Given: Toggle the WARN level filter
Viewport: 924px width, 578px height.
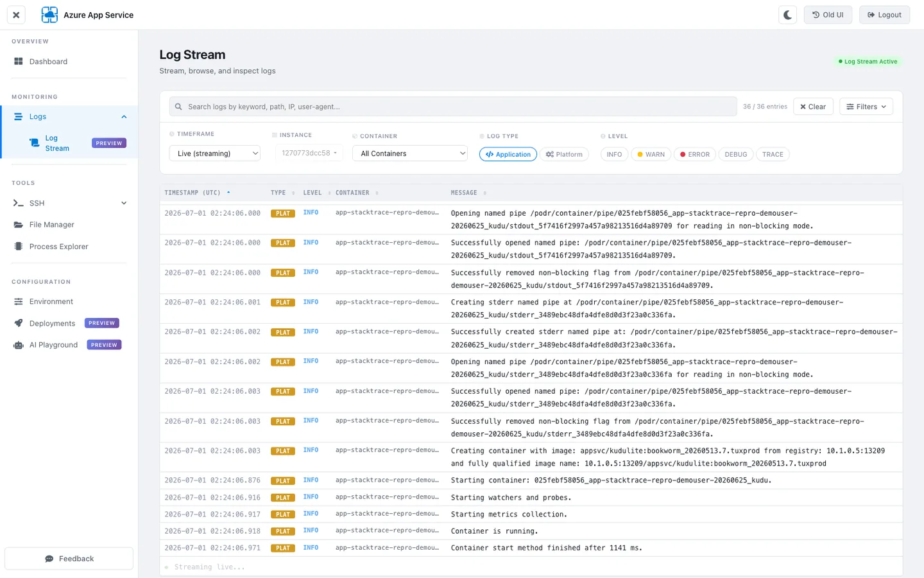Looking at the screenshot, I should tap(651, 154).
